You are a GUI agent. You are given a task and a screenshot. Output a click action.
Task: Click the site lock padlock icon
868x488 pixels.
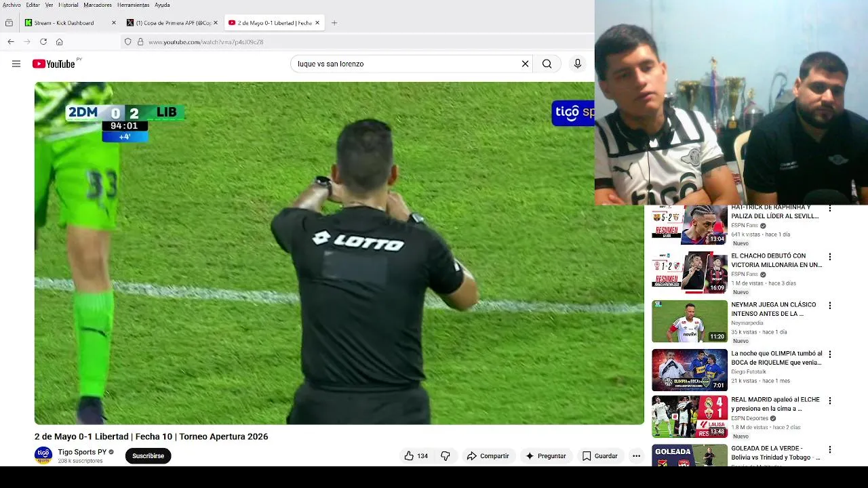tap(140, 42)
